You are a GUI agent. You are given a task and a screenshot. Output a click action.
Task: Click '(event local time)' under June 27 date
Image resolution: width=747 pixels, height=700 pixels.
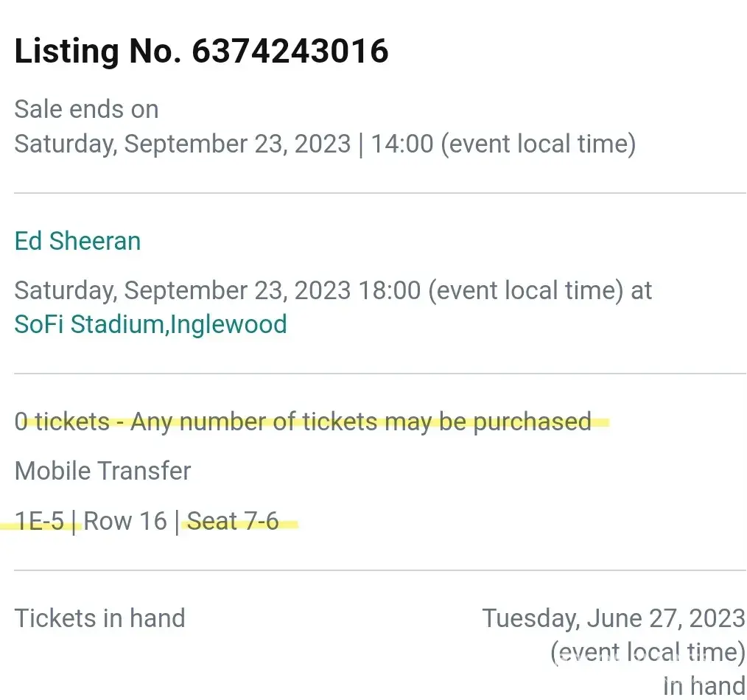click(x=648, y=652)
